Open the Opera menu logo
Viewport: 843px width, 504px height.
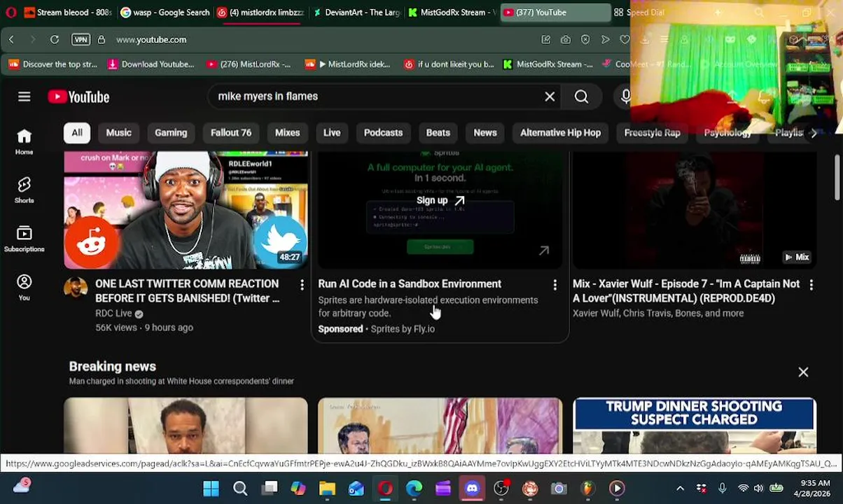(11, 13)
